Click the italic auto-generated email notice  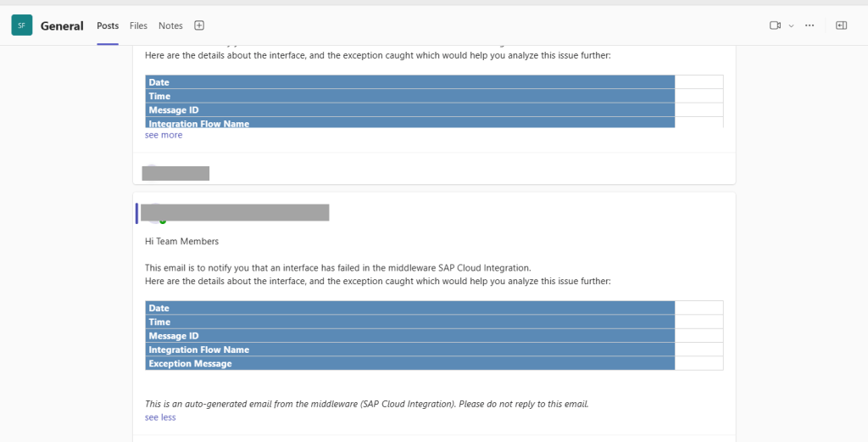[x=366, y=404]
